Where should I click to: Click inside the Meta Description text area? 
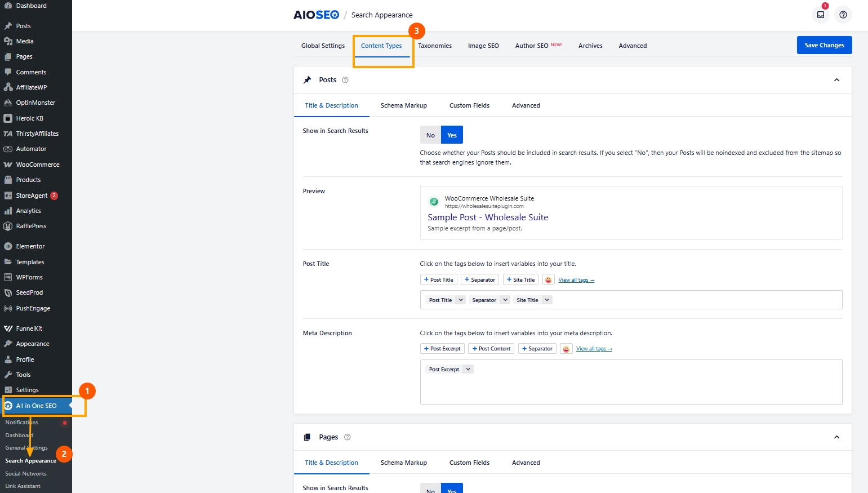[x=631, y=389]
